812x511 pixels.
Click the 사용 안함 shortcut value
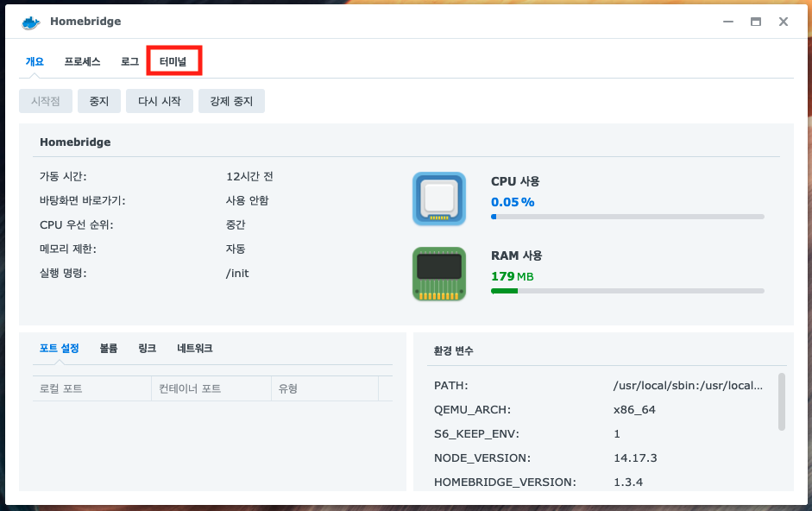coord(248,200)
